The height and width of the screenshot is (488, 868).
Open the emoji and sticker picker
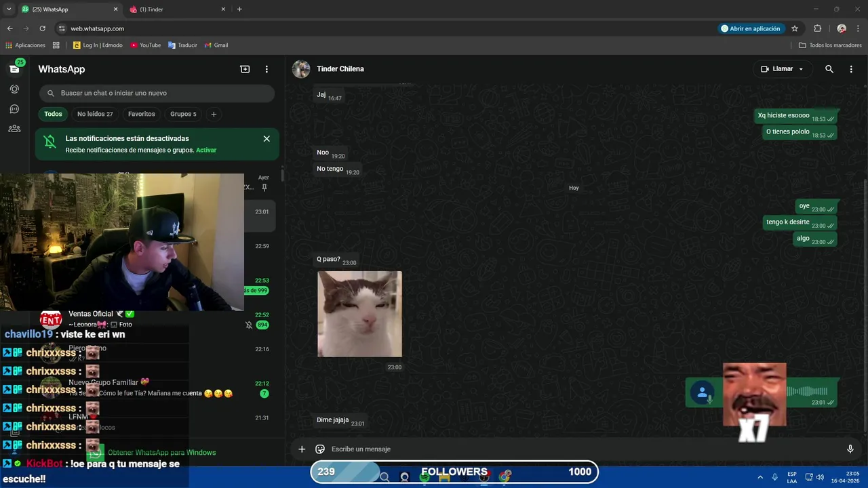coord(320,449)
